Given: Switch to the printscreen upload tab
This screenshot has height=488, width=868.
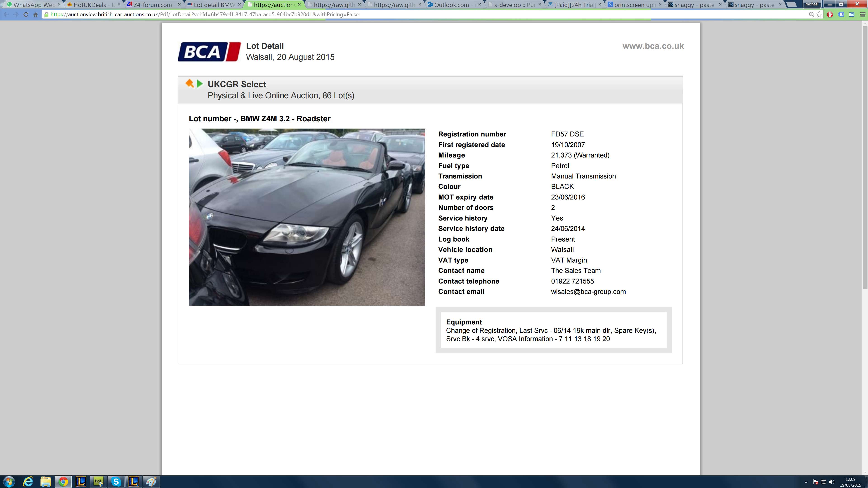Looking at the screenshot, I should pos(634,5).
